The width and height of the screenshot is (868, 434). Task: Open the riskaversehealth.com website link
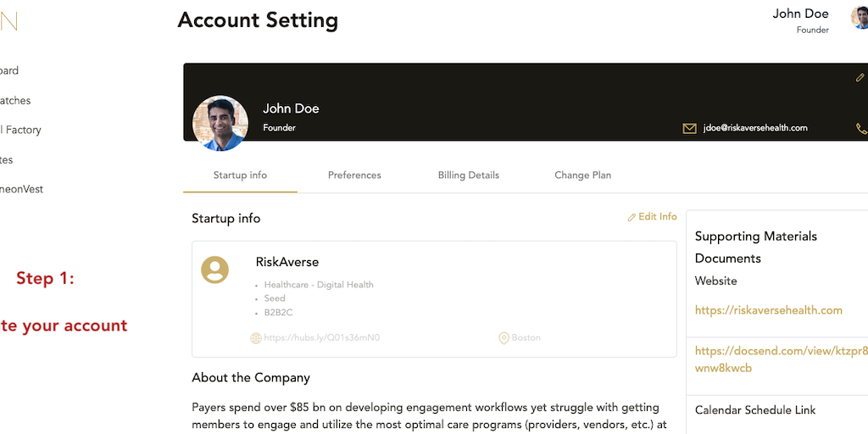[x=768, y=310]
